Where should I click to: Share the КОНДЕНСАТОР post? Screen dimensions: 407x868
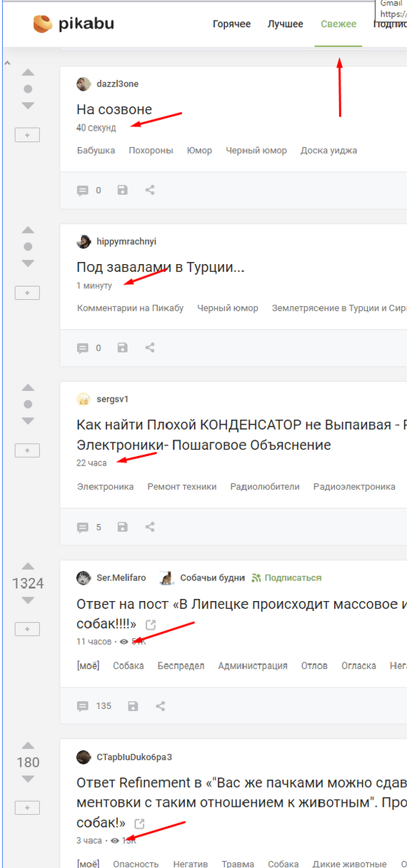(150, 527)
